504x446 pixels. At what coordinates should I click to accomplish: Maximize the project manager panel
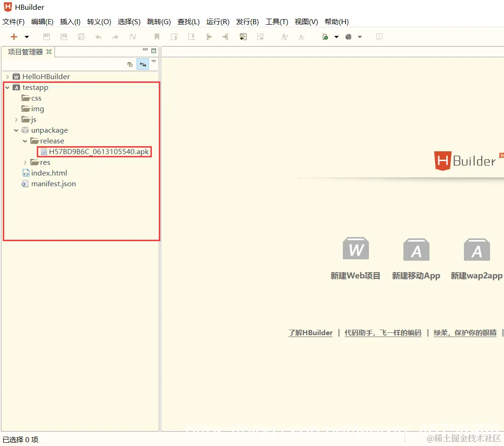point(154,51)
